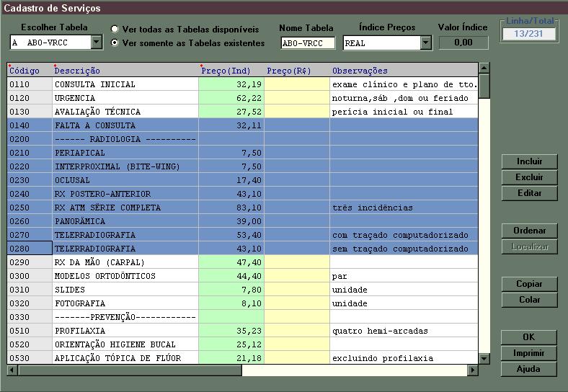Click the Copiar button
The image size is (568, 392).
coord(529,284)
